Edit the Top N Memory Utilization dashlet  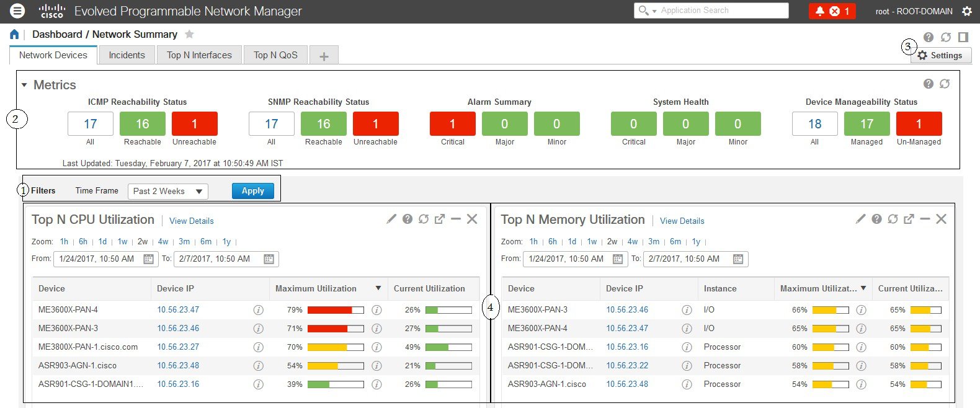860,219
